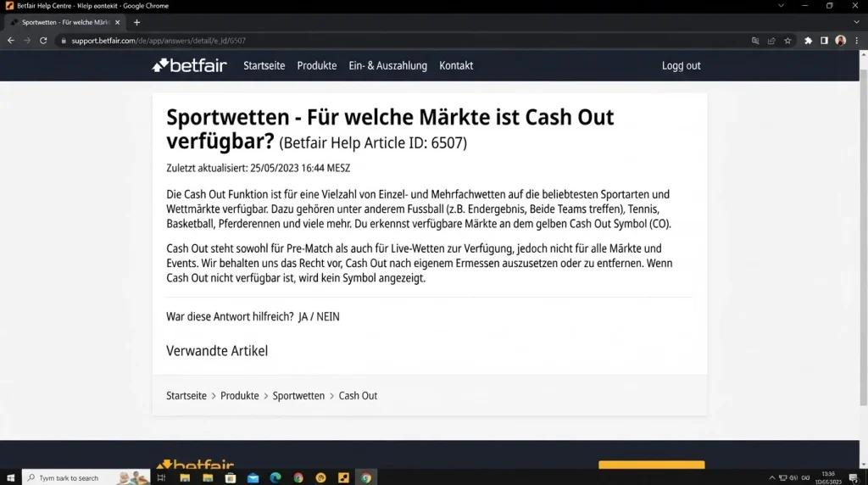This screenshot has height=485, width=868.
Task: Click the Windows taskbar search box
Action: tap(86, 477)
